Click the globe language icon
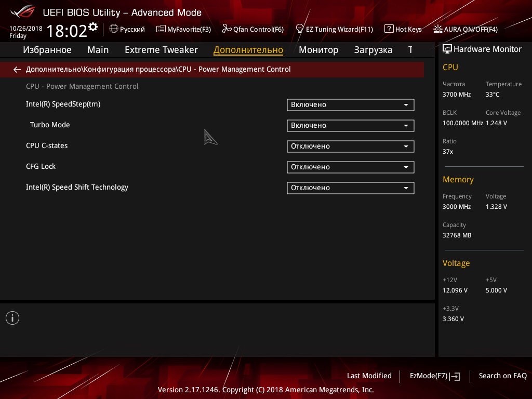 click(114, 29)
